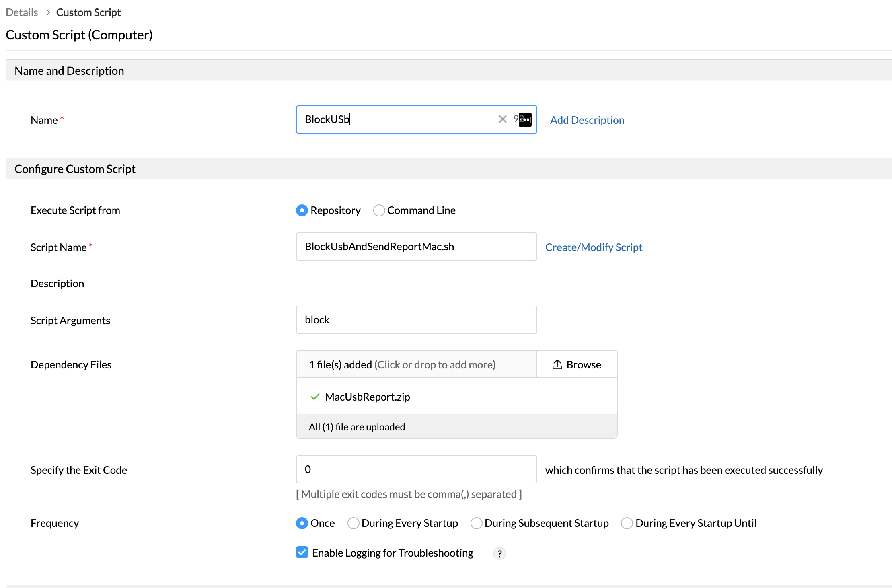Click the Exit Code input field

coord(416,469)
